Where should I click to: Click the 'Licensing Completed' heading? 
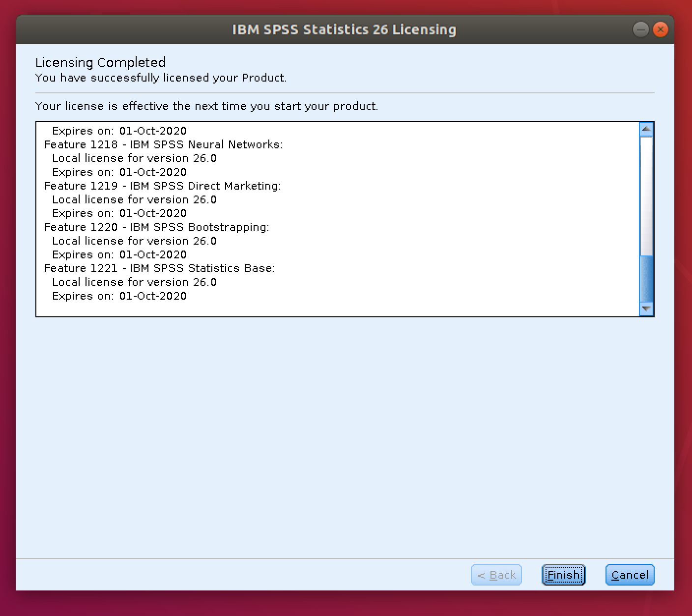point(101,62)
